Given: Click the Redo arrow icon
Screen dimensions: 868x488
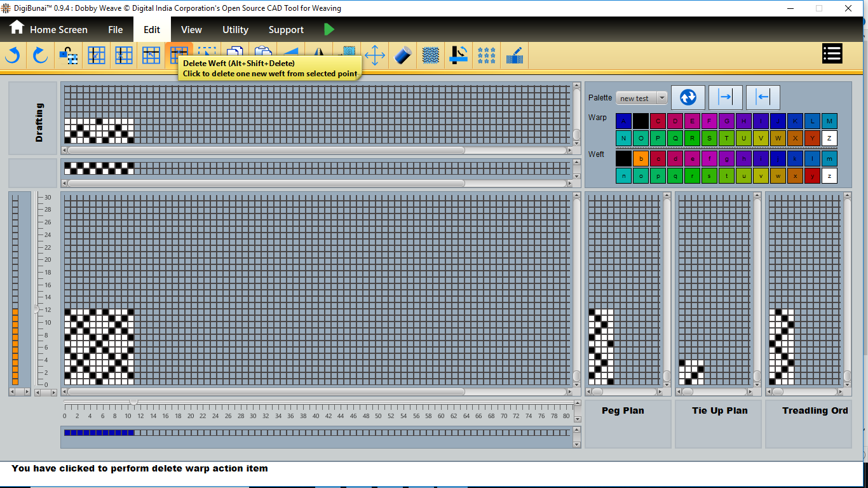Looking at the screenshot, I should pos(41,56).
